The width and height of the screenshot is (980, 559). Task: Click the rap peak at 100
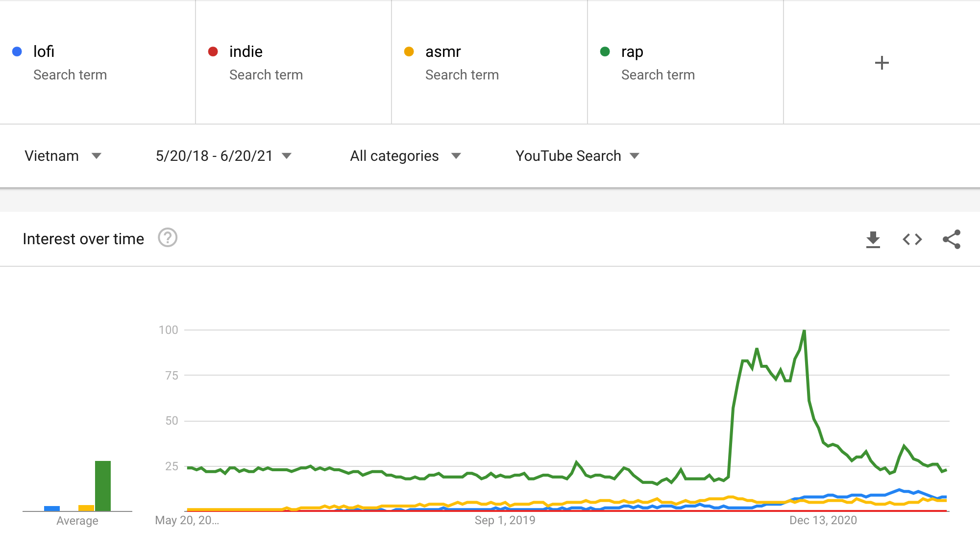(x=804, y=331)
